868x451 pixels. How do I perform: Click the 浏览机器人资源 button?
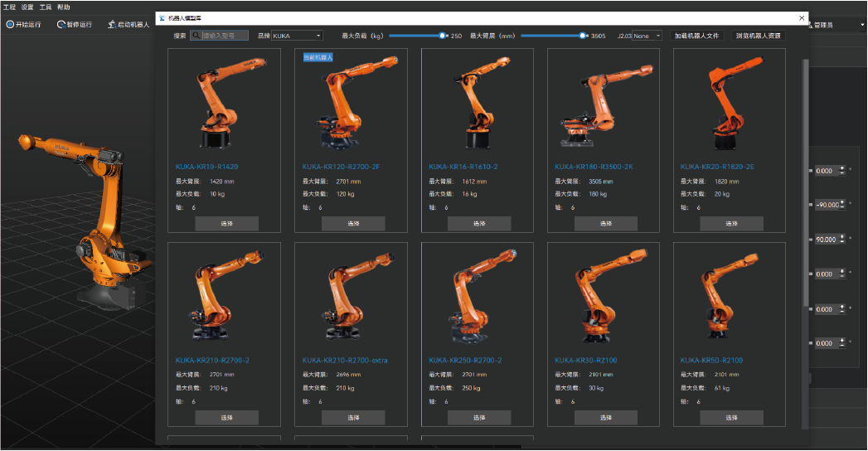pos(759,36)
